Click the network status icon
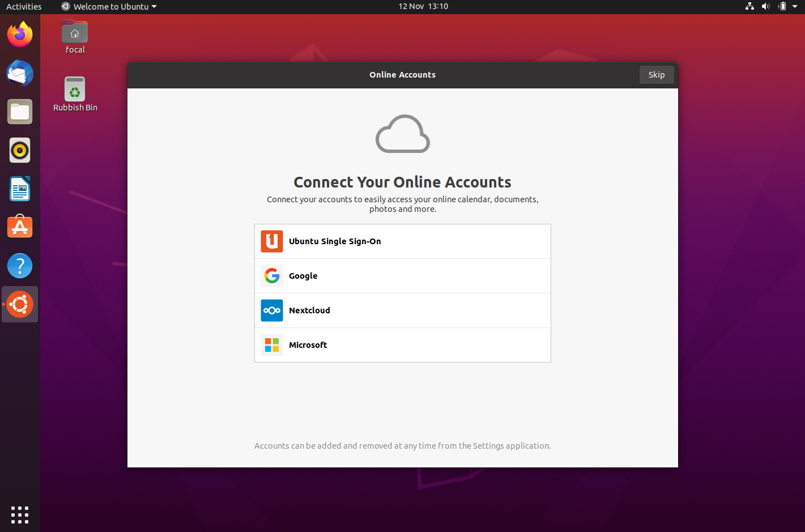The height and width of the screenshot is (532, 805). pyautogui.click(x=749, y=6)
